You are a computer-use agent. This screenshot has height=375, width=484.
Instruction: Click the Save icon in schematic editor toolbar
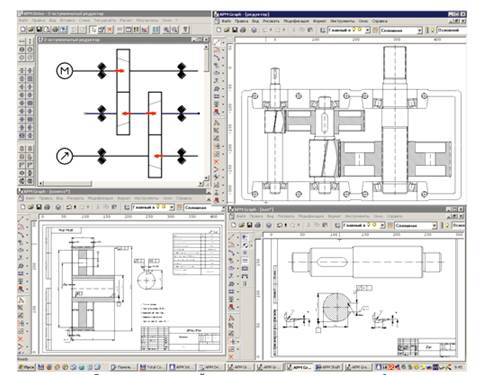pyautogui.click(x=39, y=29)
